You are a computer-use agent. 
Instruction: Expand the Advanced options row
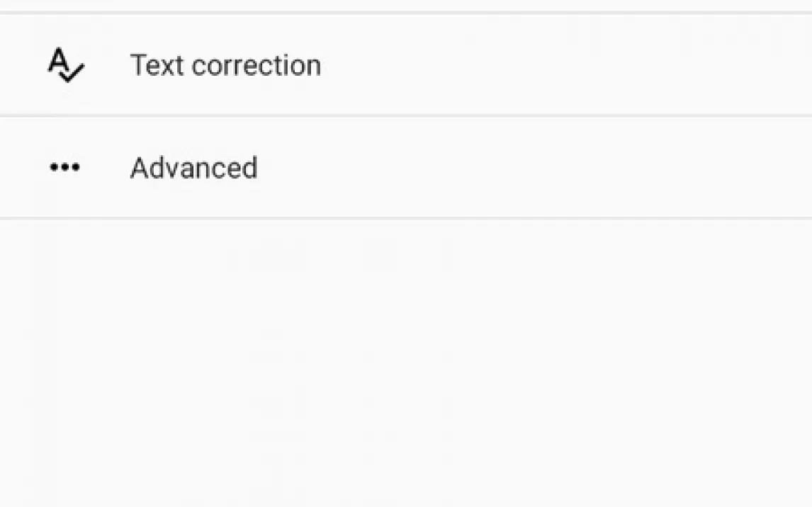[x=406, y=168]
